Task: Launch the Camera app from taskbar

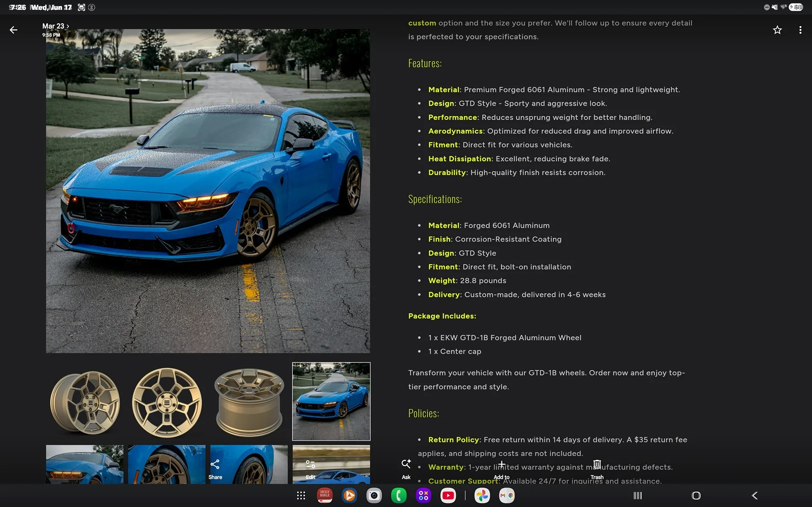Action: click(374, 495)
